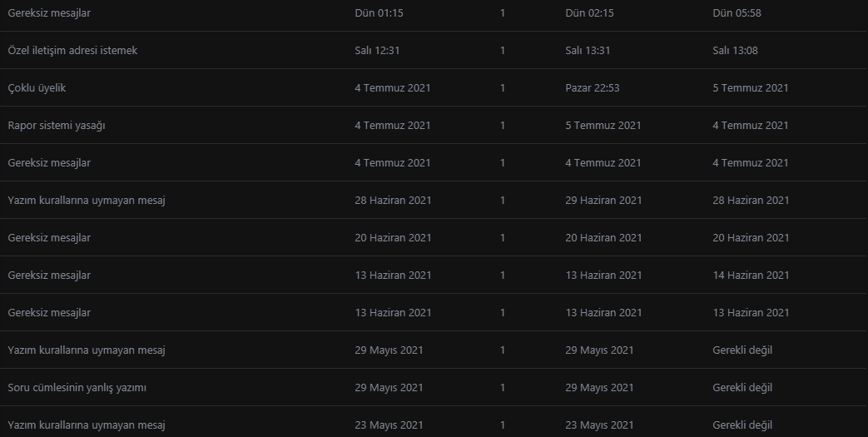Image resolution: width=868 pixels, height=437 pixels.
Task: Click the 'Pazar 22:53' timestamp
Action: point(592,88)
